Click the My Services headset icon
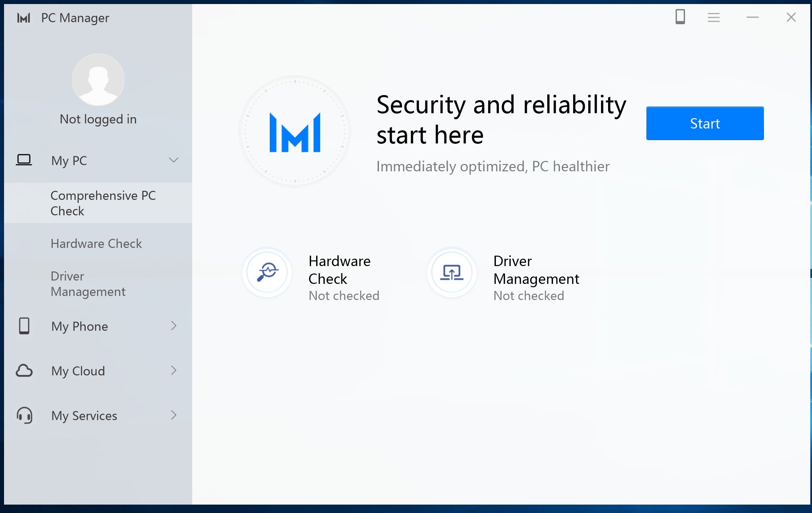This screenshot has width=812, height=513. point(24,416)
